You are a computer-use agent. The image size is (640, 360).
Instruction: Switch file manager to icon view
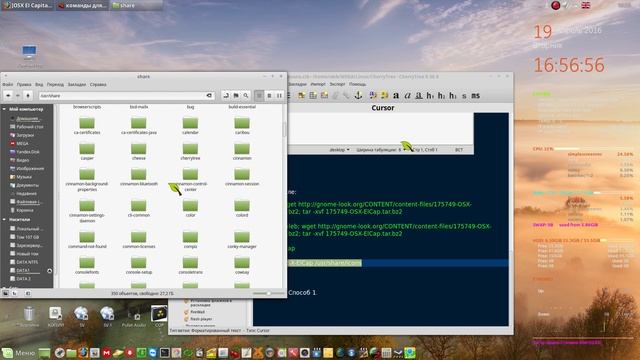pyautogui.click(x=259, y=96)
